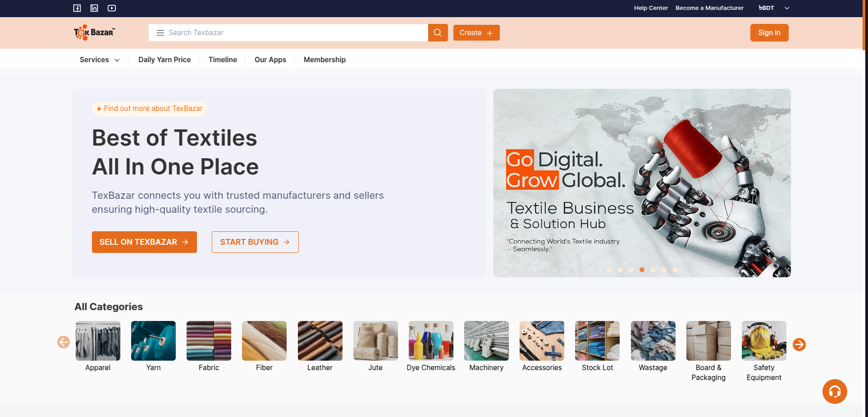Open the YouTube icon in top bar
This screenshot has height=417, width=868.
point(112,8)
